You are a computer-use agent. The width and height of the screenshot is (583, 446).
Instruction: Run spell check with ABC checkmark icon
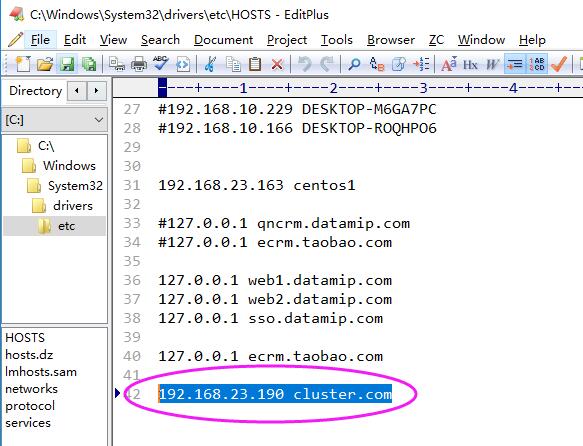tap(161, 64)
